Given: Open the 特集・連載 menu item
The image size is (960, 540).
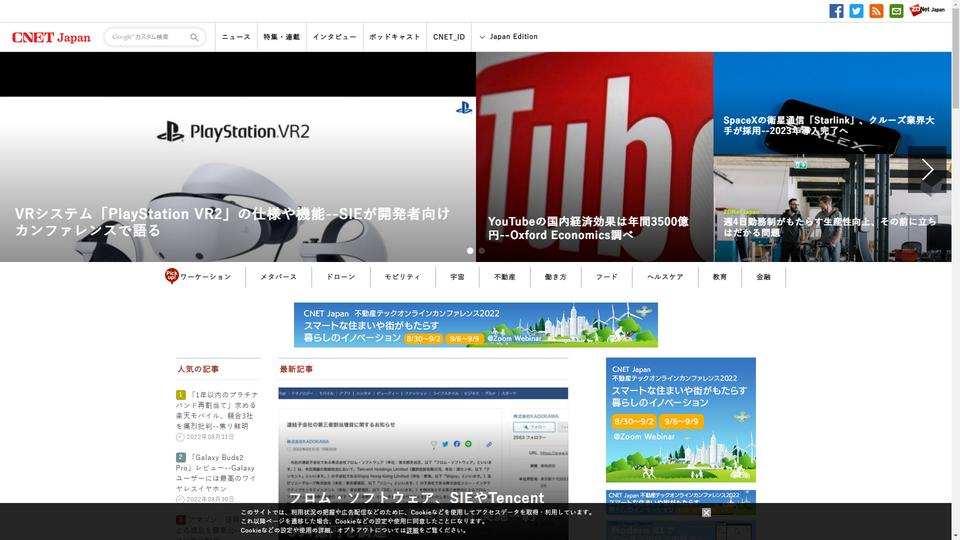Looking at the screenshot, I should (282, 37).
